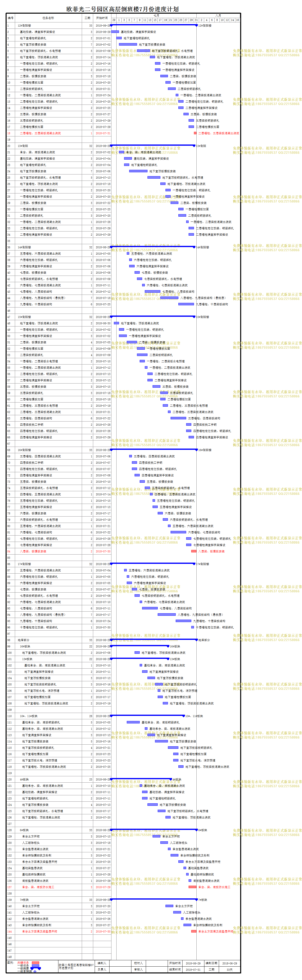This screenshot has height=980, width=302.
Task: Click the 结束时间 footer label
Action: click(175, 969)
